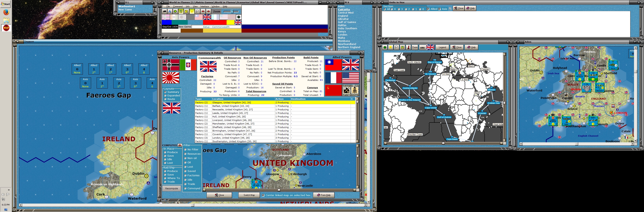The image size is (644, 212).
Task: Open the Firefox taskbar icon
Action: tap(6, 12)
